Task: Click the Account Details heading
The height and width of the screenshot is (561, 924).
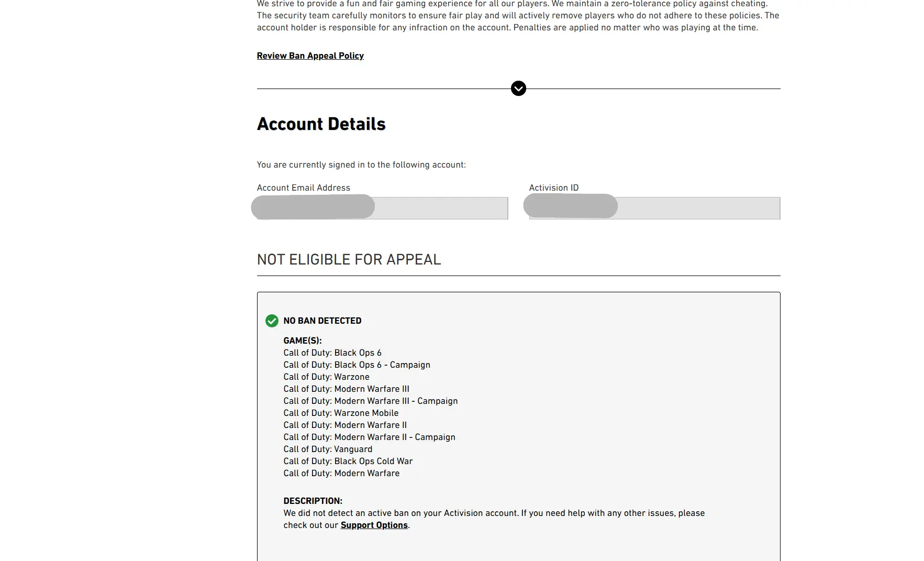Action: point(321,124)
